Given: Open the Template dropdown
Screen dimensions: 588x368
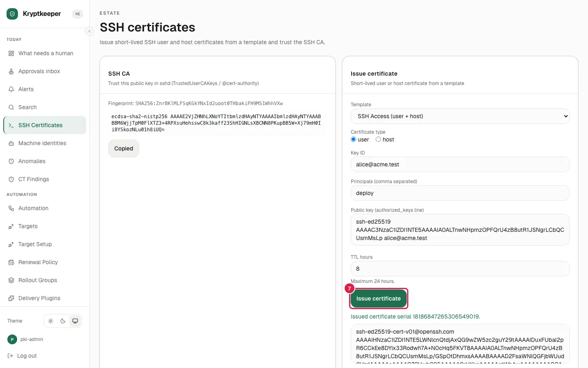Looking at the screenshot, I should tap(460, 116).
